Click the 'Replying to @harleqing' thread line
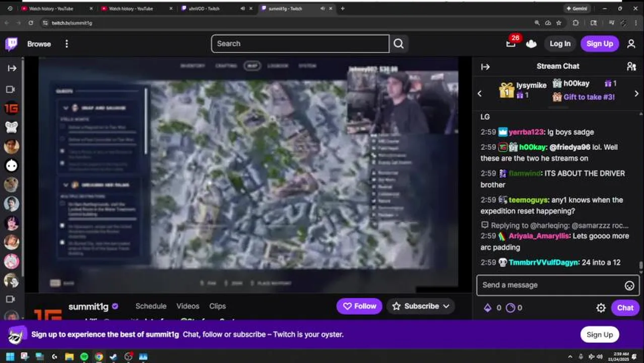Viewport: 644px width, 363px height. 555,225
